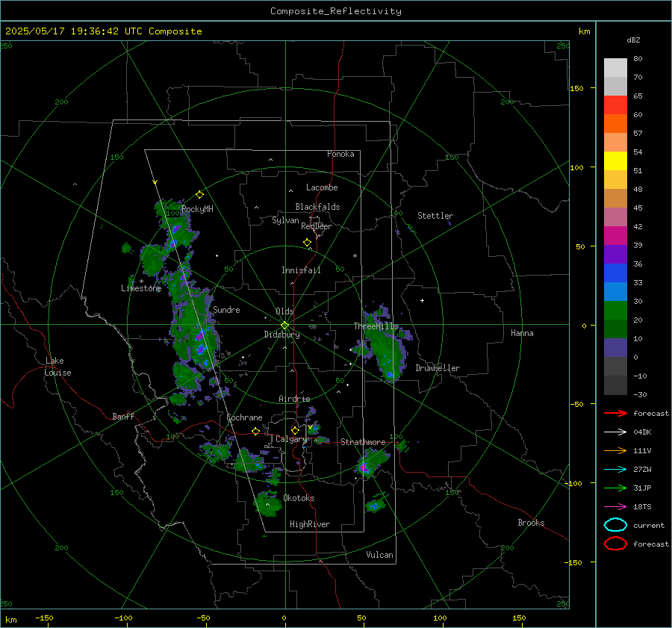The width and height of the screenshot is (672, 628).
Task: Click the Hanna label
Action: point(522,333)
